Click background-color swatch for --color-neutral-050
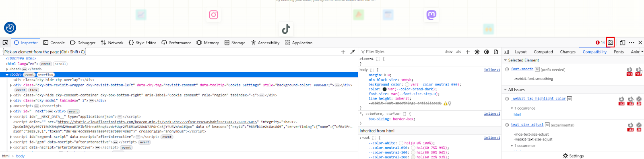 (x=407, y=85)
